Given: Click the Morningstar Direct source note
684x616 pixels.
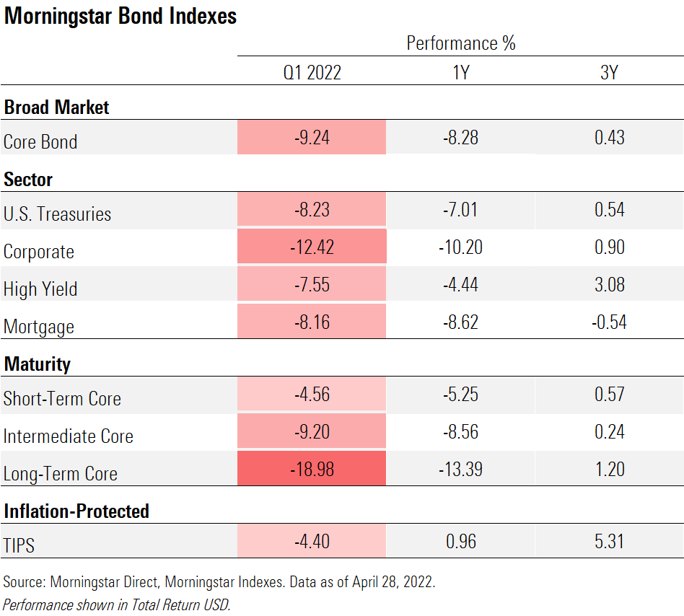Looking at the screenshot, I should coord(219,582).
